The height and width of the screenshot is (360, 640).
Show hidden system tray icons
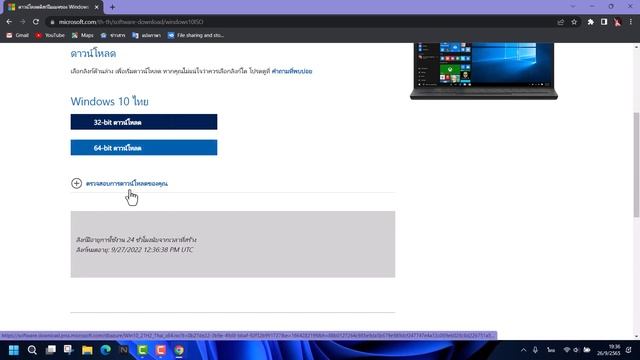pyautogui.click(x=523, y=350)
